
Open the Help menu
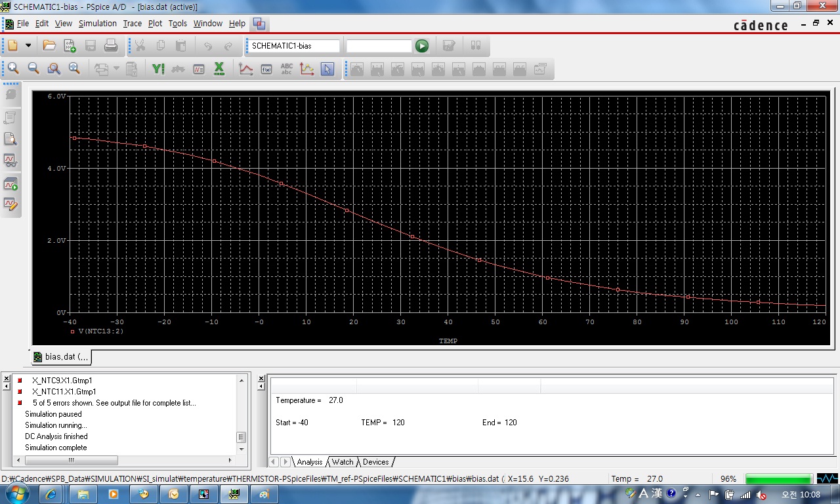[237, 24]
